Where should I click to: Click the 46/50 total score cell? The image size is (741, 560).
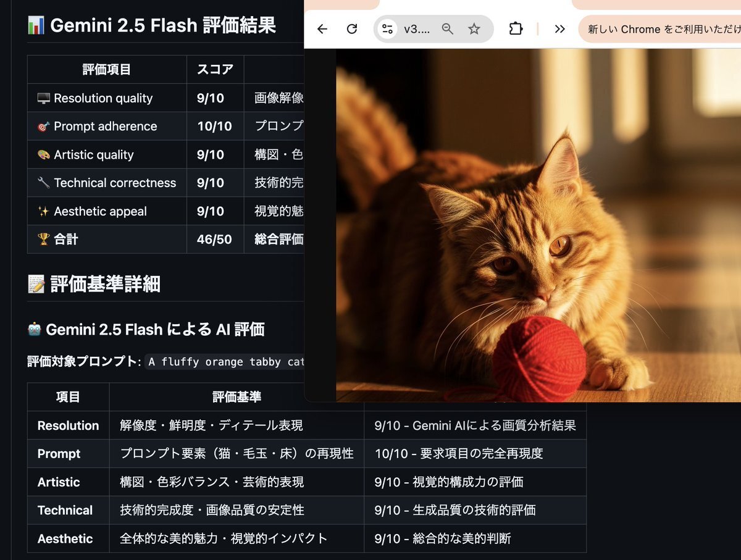pyautogui.click(x=214, y=239)
